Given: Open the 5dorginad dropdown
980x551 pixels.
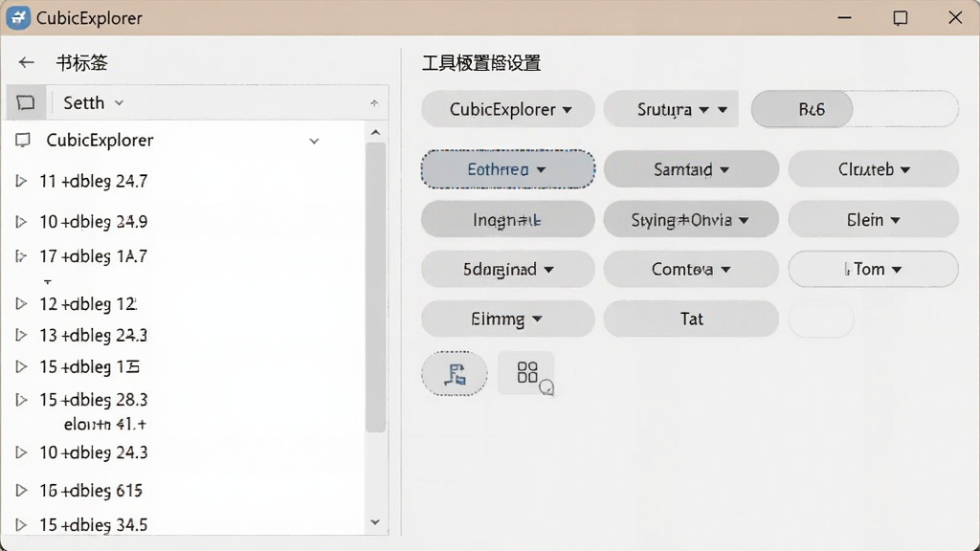Looking at the screenshot, I should 508,269.
